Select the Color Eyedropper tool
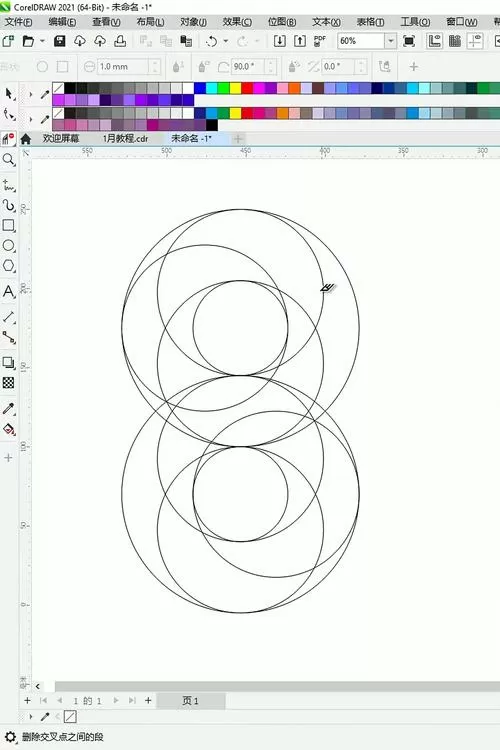500x750 pixels. [x=9, y=408]
